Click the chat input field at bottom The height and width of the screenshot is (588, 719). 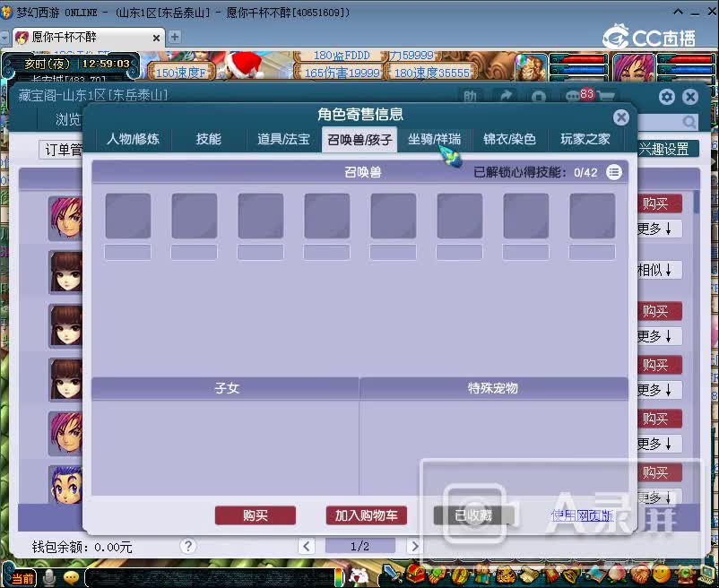coord(209,577)
